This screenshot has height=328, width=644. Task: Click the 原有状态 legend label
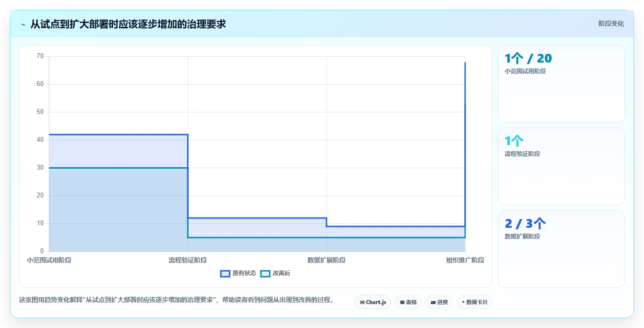(244, 273)
